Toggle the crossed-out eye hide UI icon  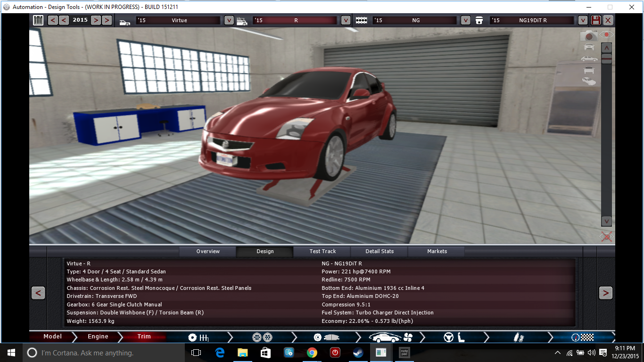[x=606, y=237]
